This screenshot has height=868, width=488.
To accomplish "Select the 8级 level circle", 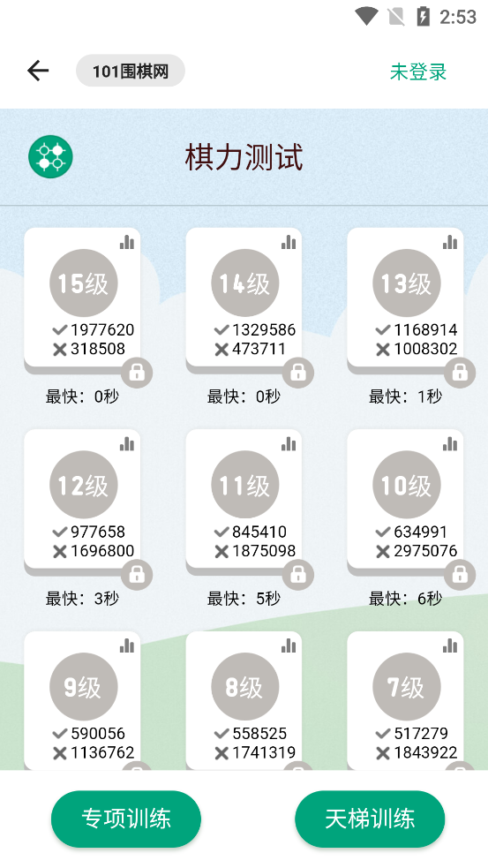I will click(245, 686).
